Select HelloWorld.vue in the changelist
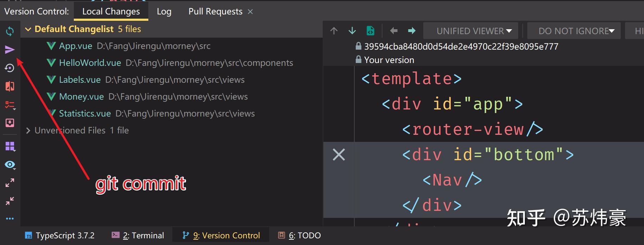Viewport: 644px width, 245px height. tap(90, 63)
